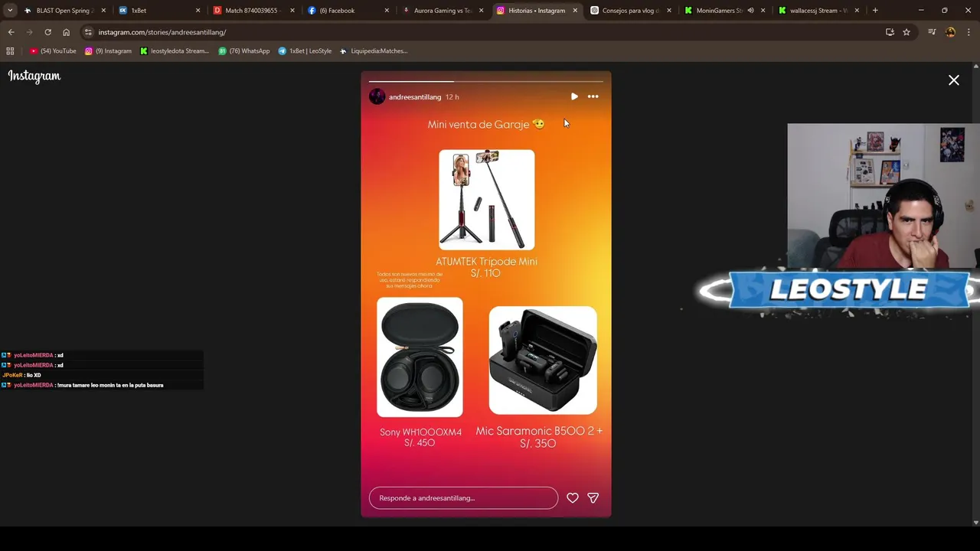Click the Saramonic mic product image
Image resolution: width=980 pixels, height=551 pixels.
[543, 360]
